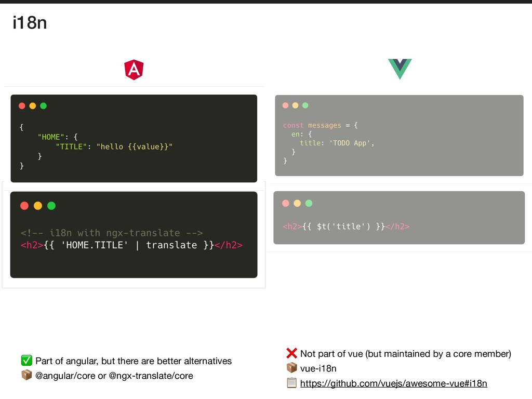532x399 pixels.
Task: Click yellow dot in Vue messages code window
Action: click(296, 105)
